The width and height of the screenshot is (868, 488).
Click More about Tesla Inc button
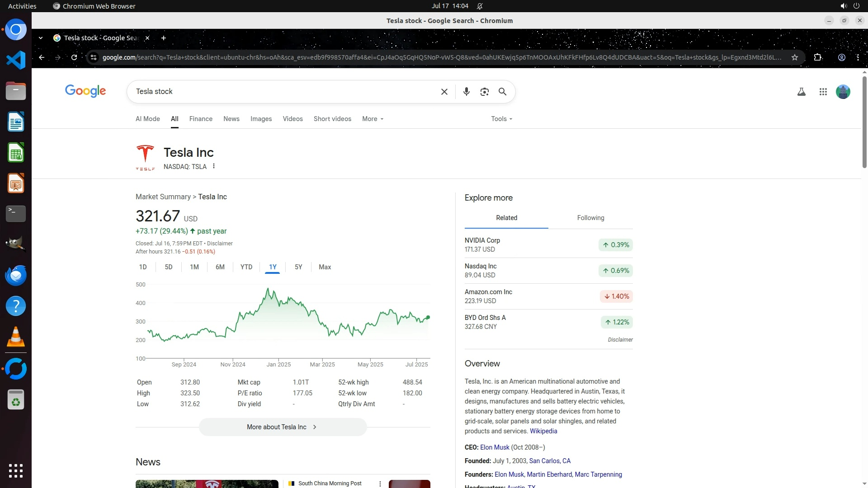click(x=283, y=427)
